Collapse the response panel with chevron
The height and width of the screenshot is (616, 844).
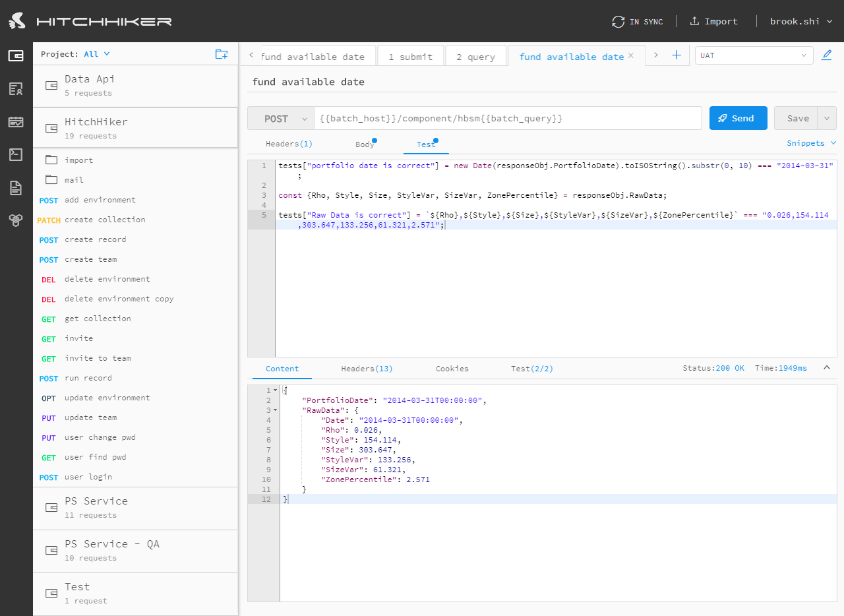(x=827, y=368)
